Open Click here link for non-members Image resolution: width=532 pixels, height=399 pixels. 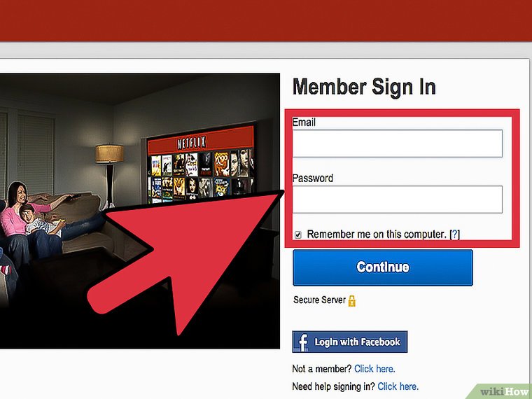(x=374, y=368)
